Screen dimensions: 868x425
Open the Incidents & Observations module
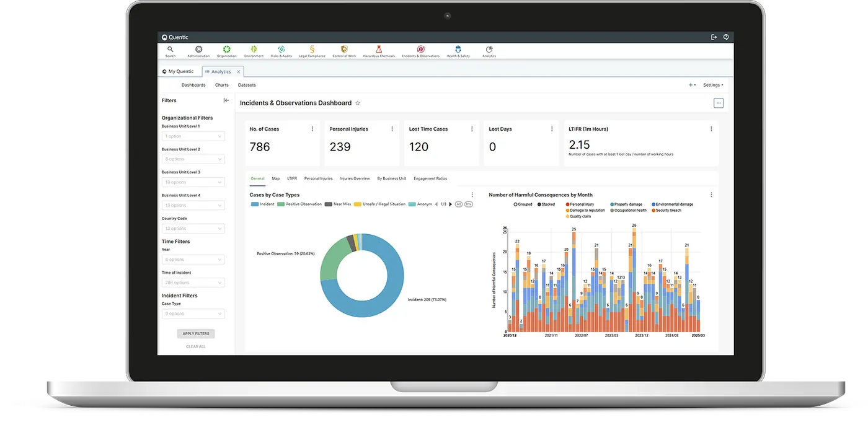420,51
